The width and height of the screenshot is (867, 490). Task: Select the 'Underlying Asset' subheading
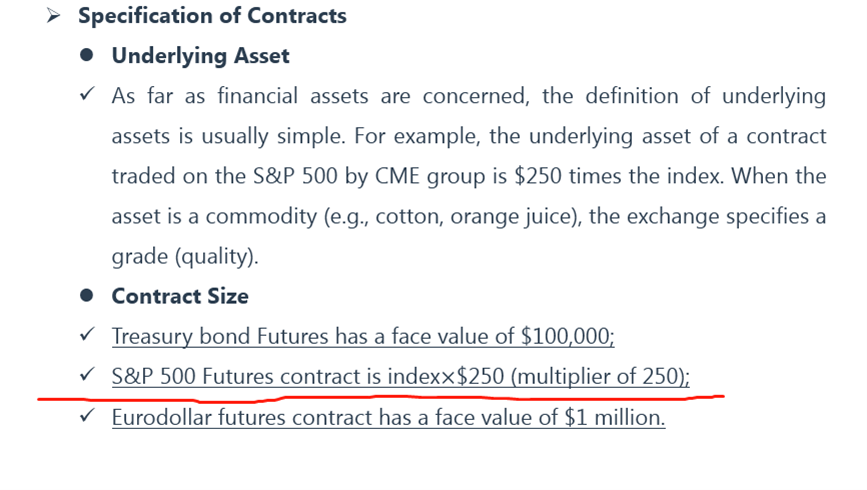(x=201, y=56)
